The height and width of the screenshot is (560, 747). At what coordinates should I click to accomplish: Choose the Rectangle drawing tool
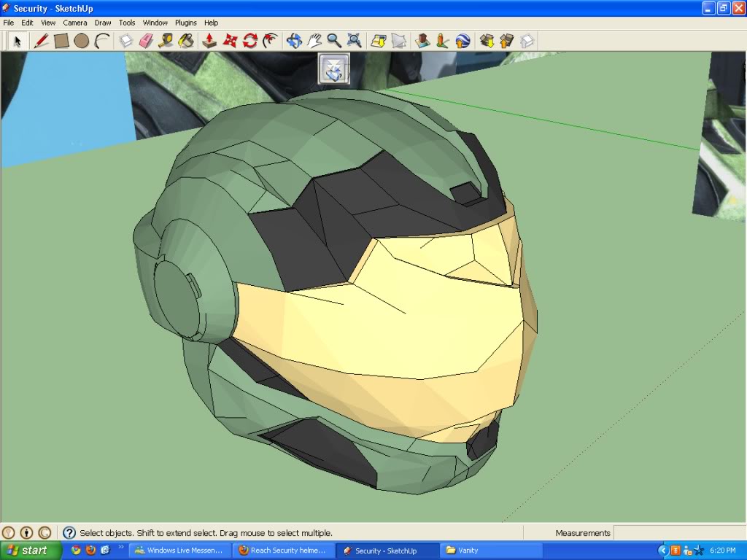click(61, 41)
